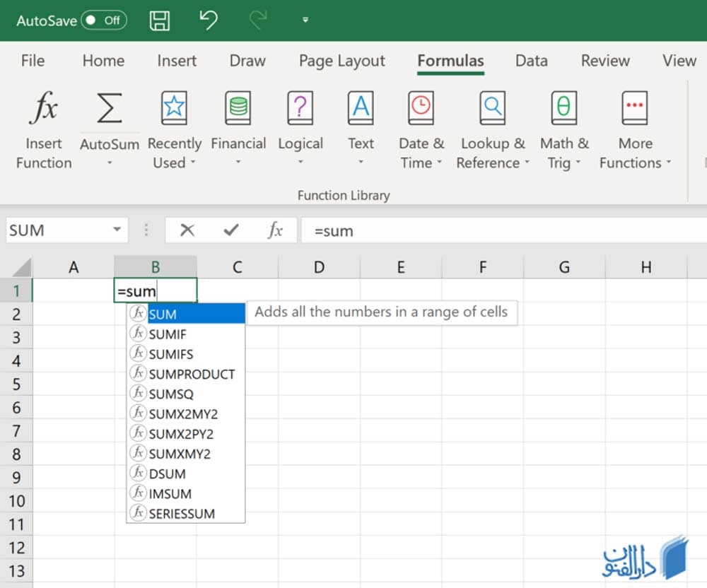Open Lookup & Reference functions icon
The height and width of the screenshot is (588, 707).
(492, 108)
